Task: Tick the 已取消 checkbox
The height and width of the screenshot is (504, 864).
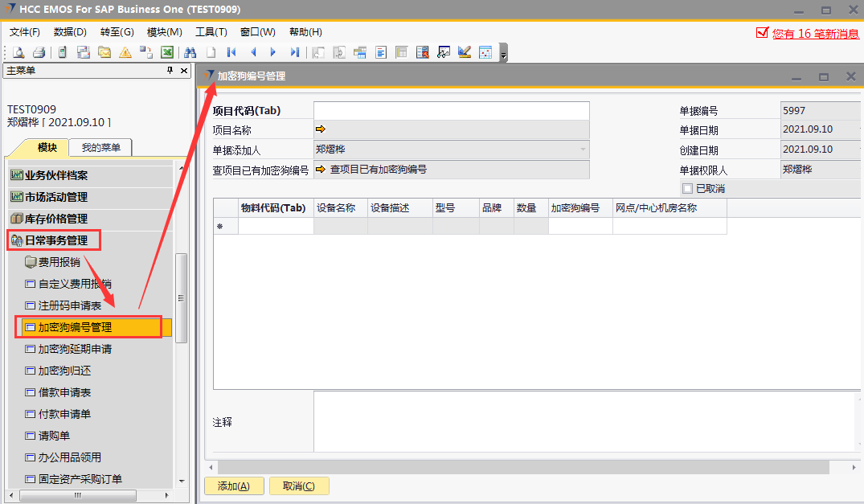Action: tap(687, 188)
